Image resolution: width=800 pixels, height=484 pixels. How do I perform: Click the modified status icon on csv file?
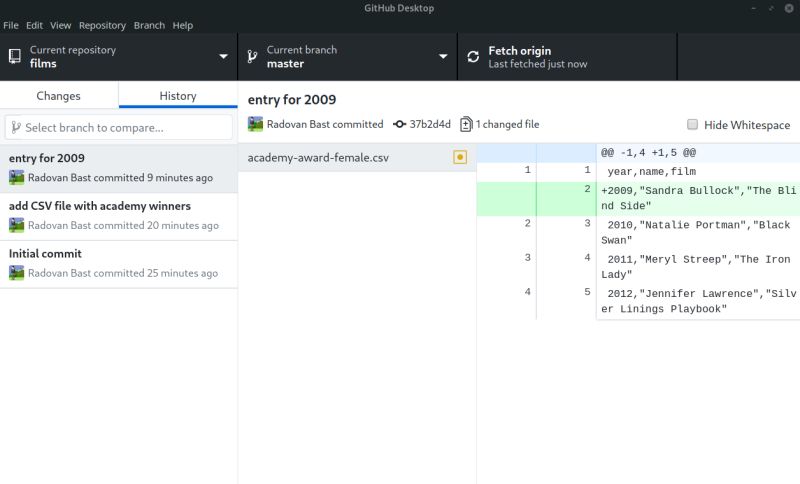tap(460, 157)
